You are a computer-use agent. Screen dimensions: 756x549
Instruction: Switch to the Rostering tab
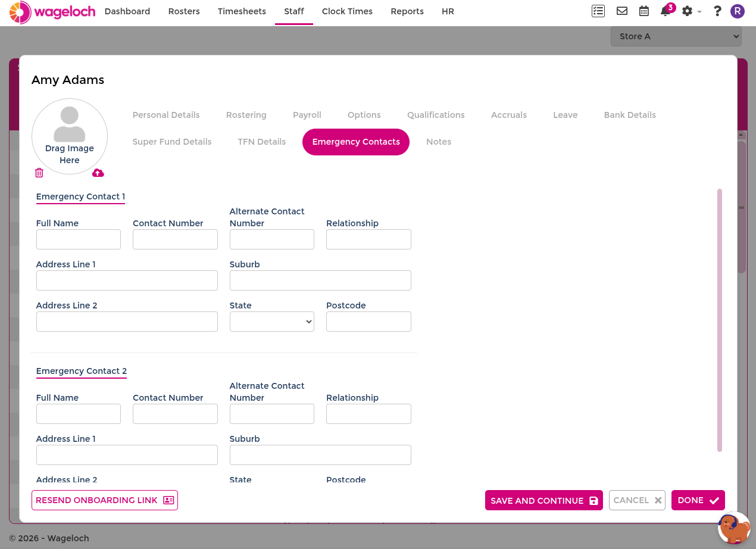[x=246, y=115]
